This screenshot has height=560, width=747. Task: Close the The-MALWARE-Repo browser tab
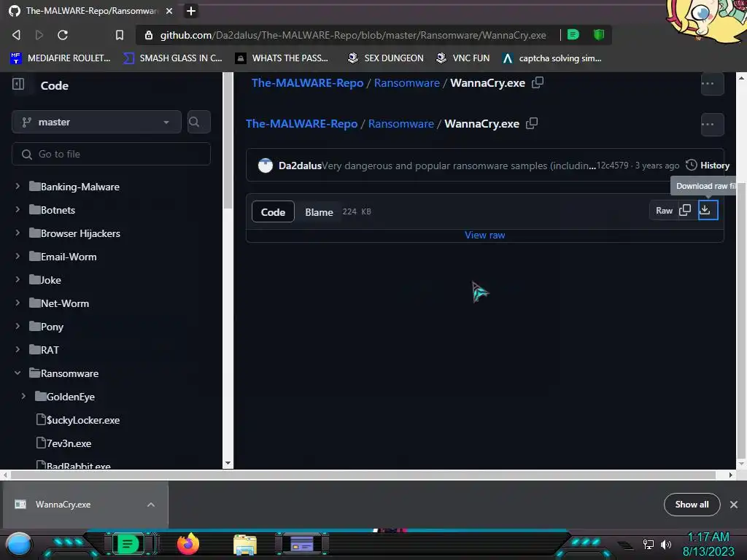coord(169,11)
